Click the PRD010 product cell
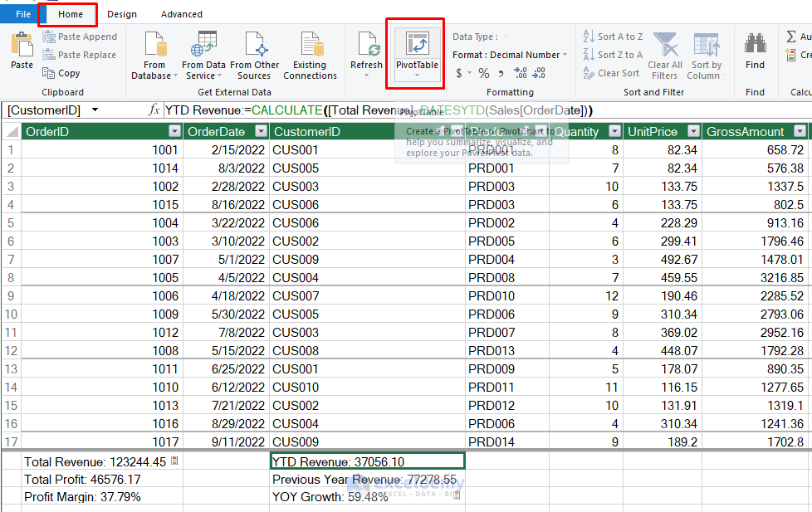The width and height of the screenshot is (812, 512). (x=507, y=296)
